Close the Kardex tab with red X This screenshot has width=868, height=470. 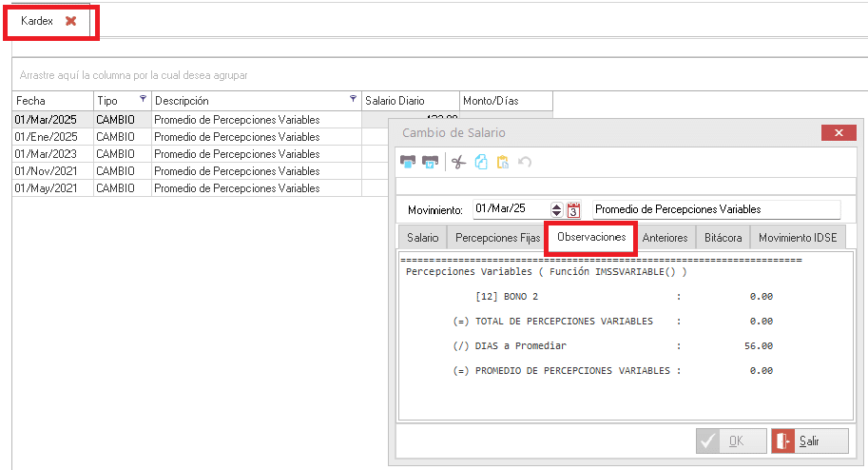point(70,20)
